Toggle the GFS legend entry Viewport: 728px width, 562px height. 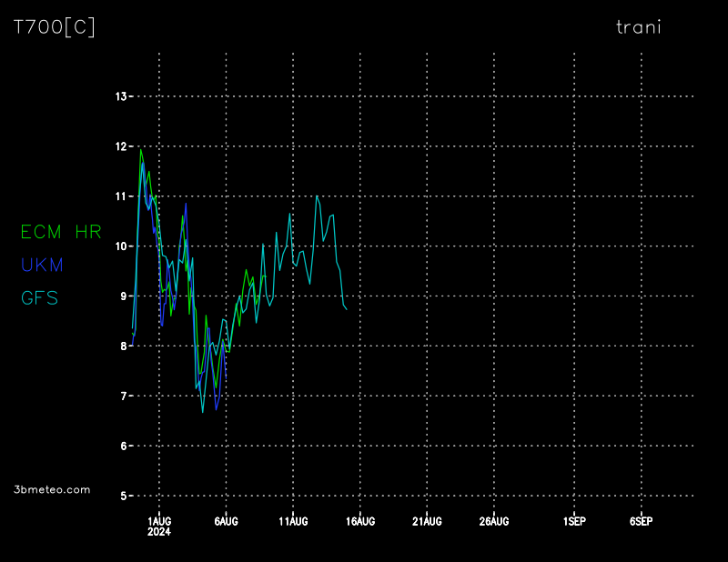[x=39, y=297]
